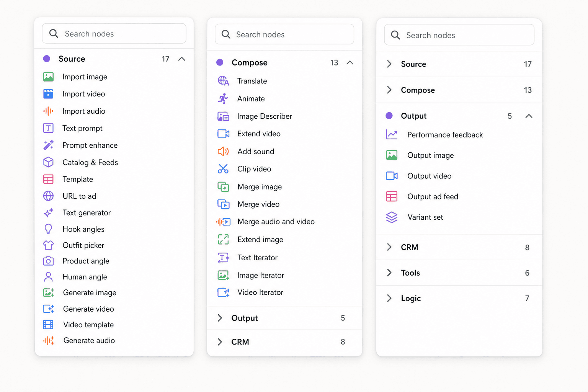Select the Output video camera icon
This screenshot has height=392, width=588.
tap(392, 176)
